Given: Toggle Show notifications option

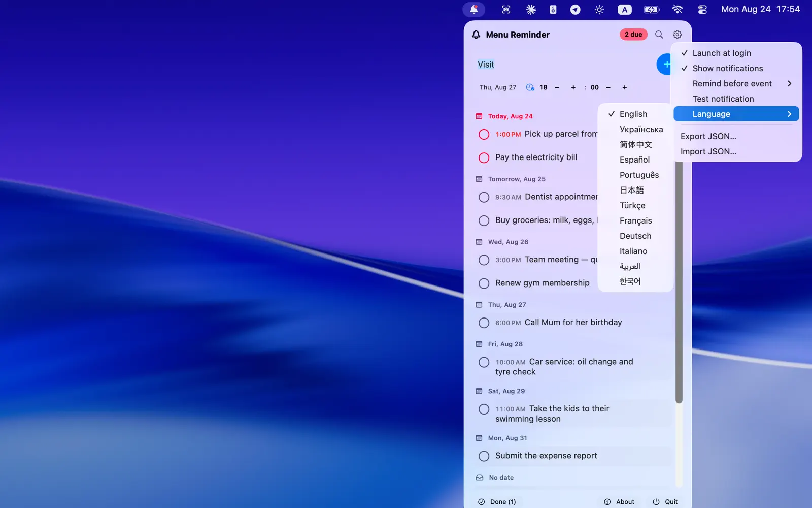Looking at the screenshot, I should coord(736,68).
